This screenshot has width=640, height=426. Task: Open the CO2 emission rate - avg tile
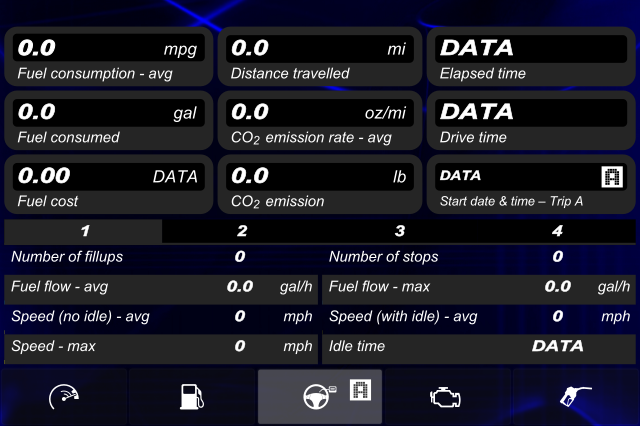coord(320,120)
